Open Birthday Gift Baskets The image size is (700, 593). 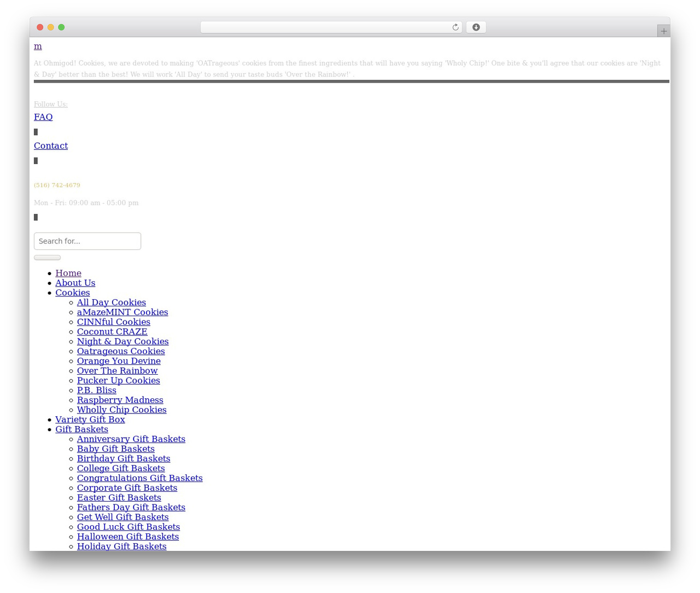(x=124, y=459)
